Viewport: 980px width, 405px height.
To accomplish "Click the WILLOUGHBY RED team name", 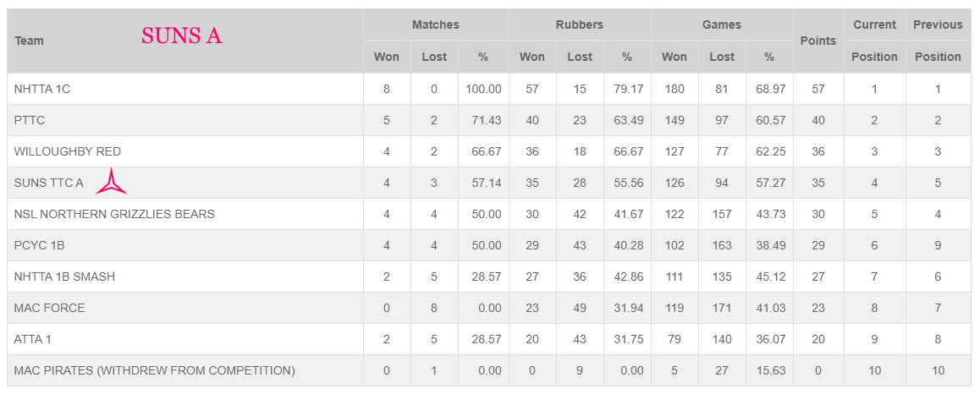I will click(x=68, y=151).
